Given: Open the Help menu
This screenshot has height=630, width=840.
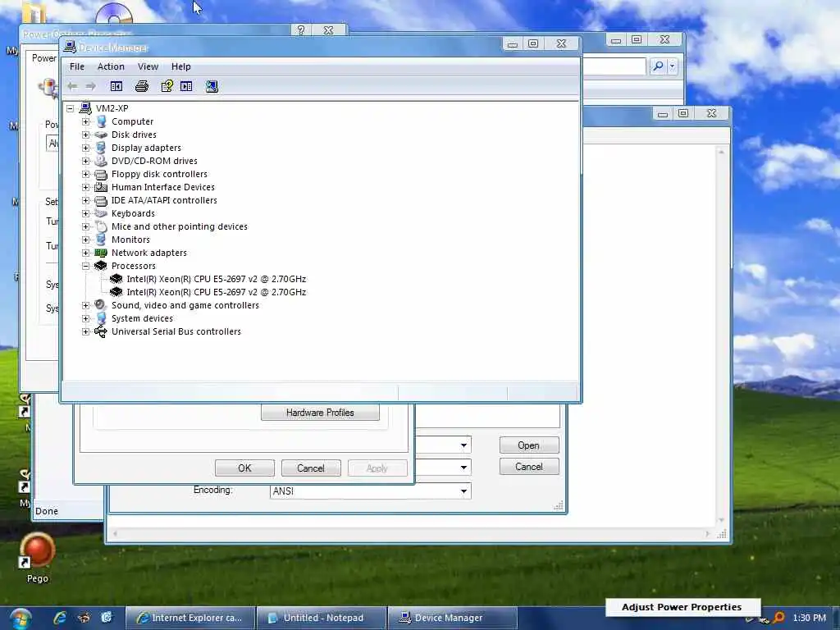Looking at the screenshot, I should click(181, 66).
